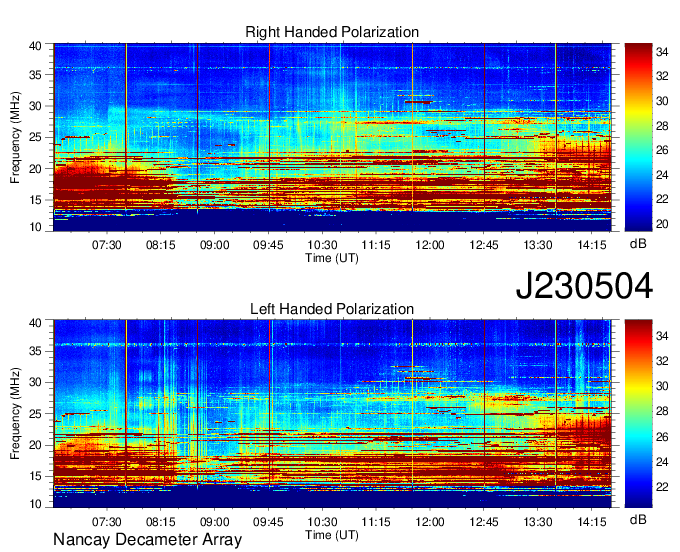
Task: Click 10:30 tick on right-handed time axis
Action: [x=322, y=245]
